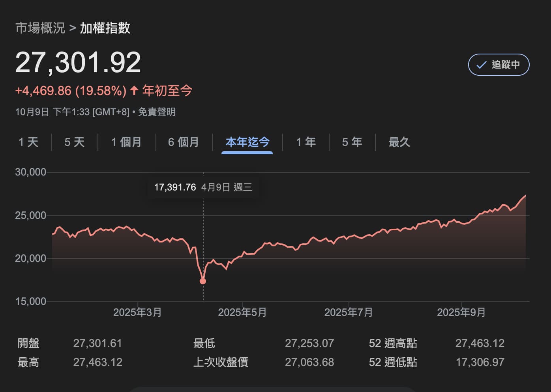Click the April 9 low-point dot on chart
This screenshot has width=551, height=392.
pyautogui.click(x=203, y=281)
